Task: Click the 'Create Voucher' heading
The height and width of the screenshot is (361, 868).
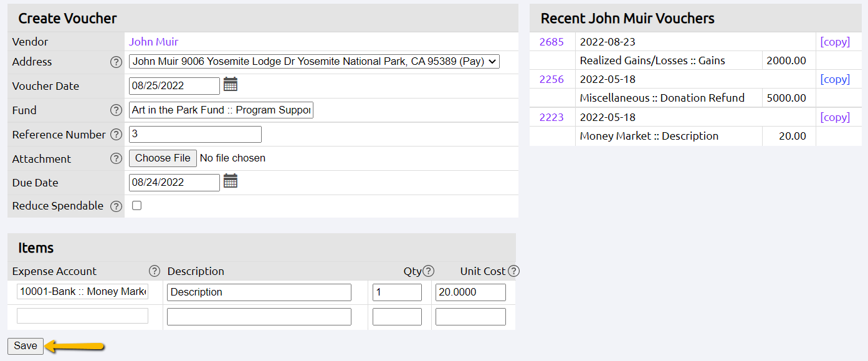Action: pos(67,18)
